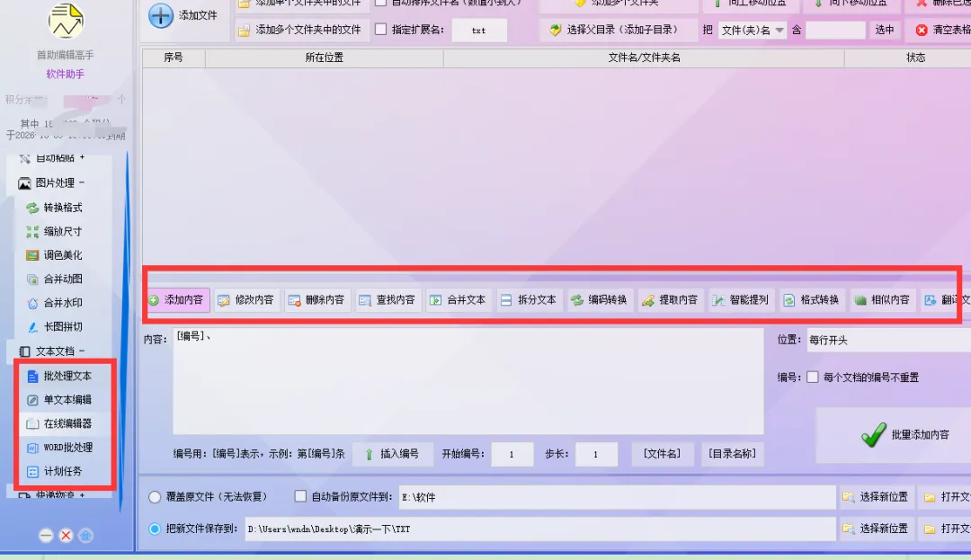Select the 添加内容 tab
The width and height of the screenshot is (971, 560).
pyautogui.click(x=176, y=300)
